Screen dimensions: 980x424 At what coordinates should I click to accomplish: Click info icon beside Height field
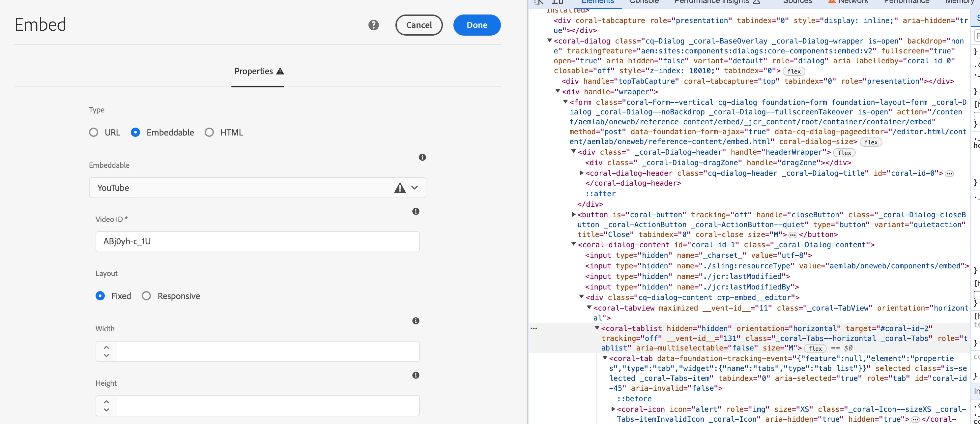pos(416,375)
